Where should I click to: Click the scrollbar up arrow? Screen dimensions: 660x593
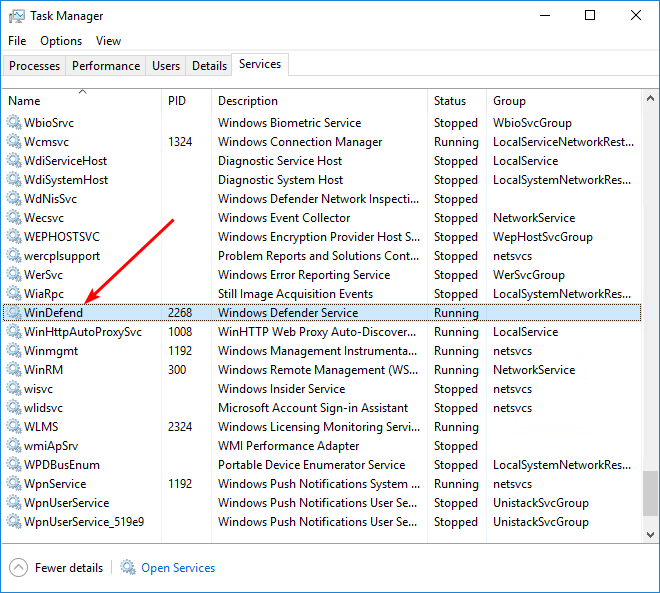(650, 98)
